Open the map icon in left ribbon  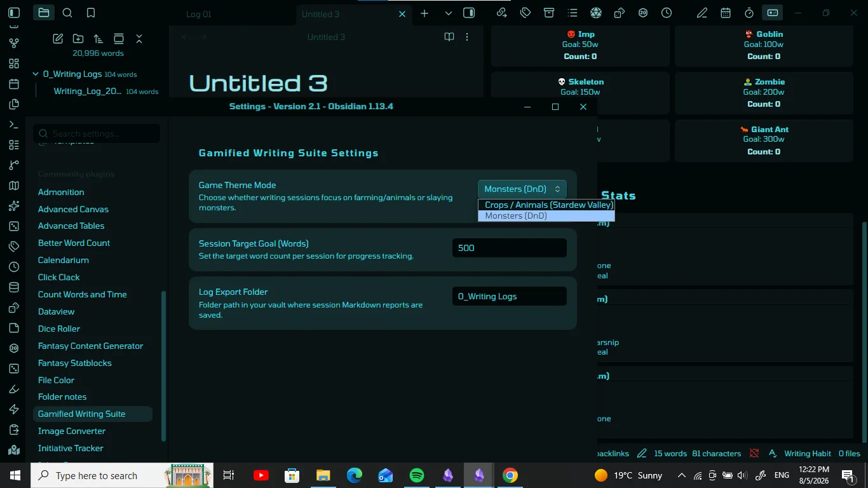[x=14, y=186]
